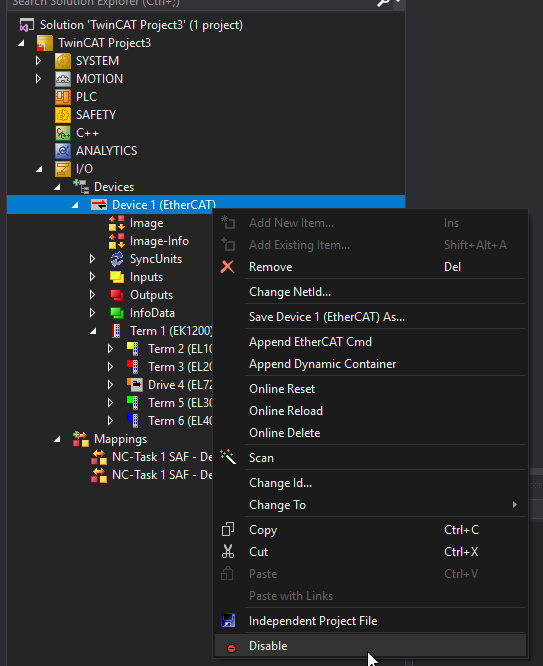Click the SyncUnits icon
Image resolution: width=543 pixels, height=666 pixels.
[117, 259]
